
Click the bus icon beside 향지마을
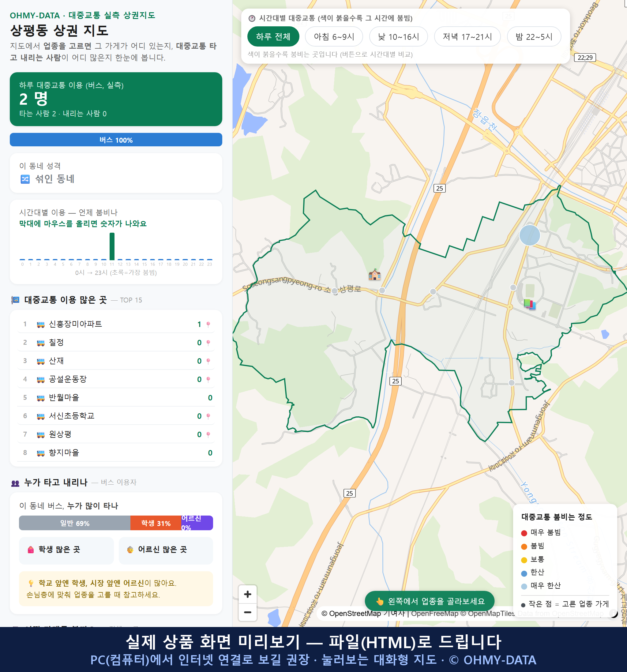click(40, 453)
